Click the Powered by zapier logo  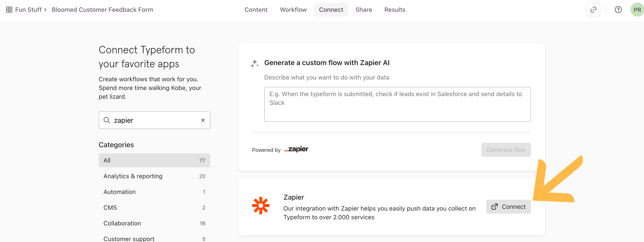tap(296, 149)
